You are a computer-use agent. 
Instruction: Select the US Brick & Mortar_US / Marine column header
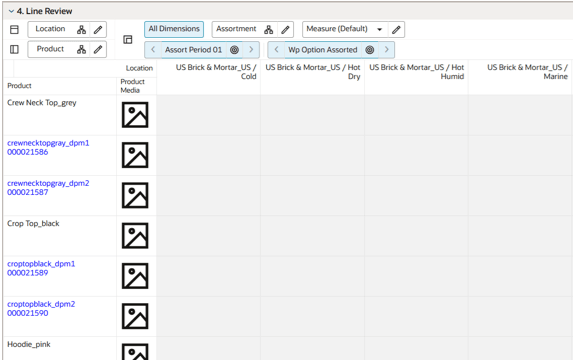tap(520, 77)
